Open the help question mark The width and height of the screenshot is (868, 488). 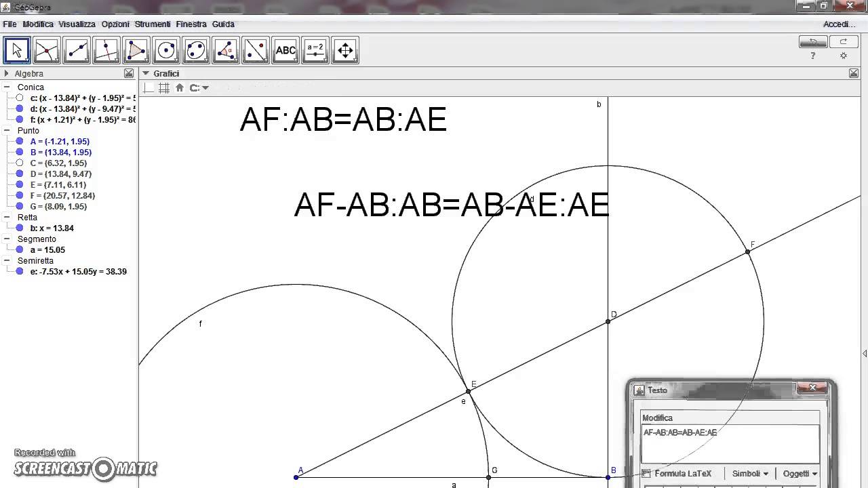coord(812,56)
